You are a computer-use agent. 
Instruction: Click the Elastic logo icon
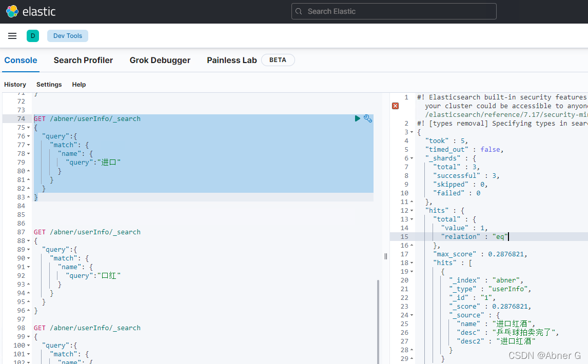[x=12, y=11]
